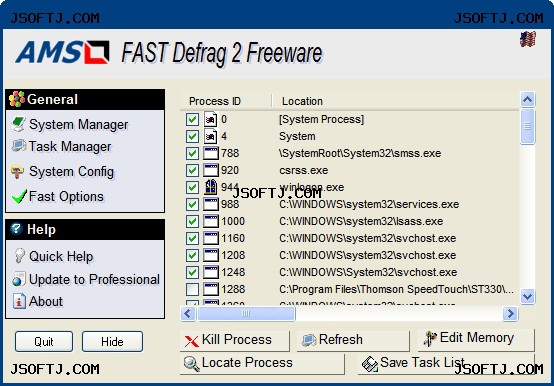
Task: Click the process icon for PID 0
Action: 210,119
